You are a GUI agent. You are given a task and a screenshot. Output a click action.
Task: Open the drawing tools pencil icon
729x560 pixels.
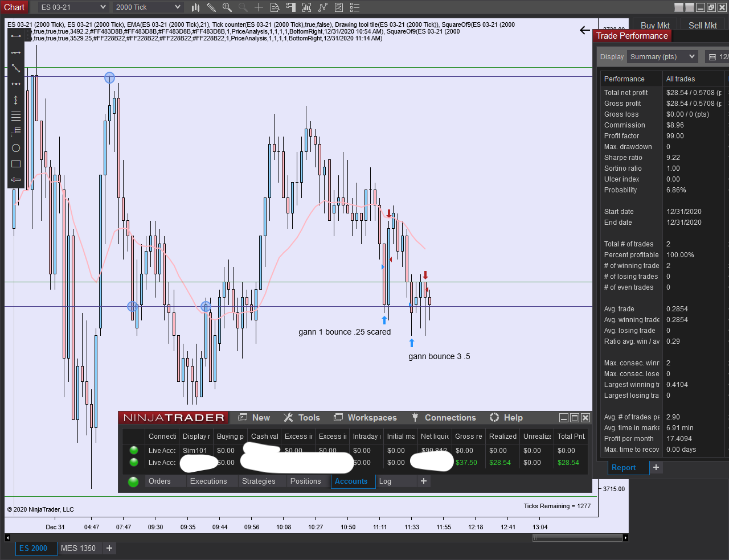click(211, 7)
